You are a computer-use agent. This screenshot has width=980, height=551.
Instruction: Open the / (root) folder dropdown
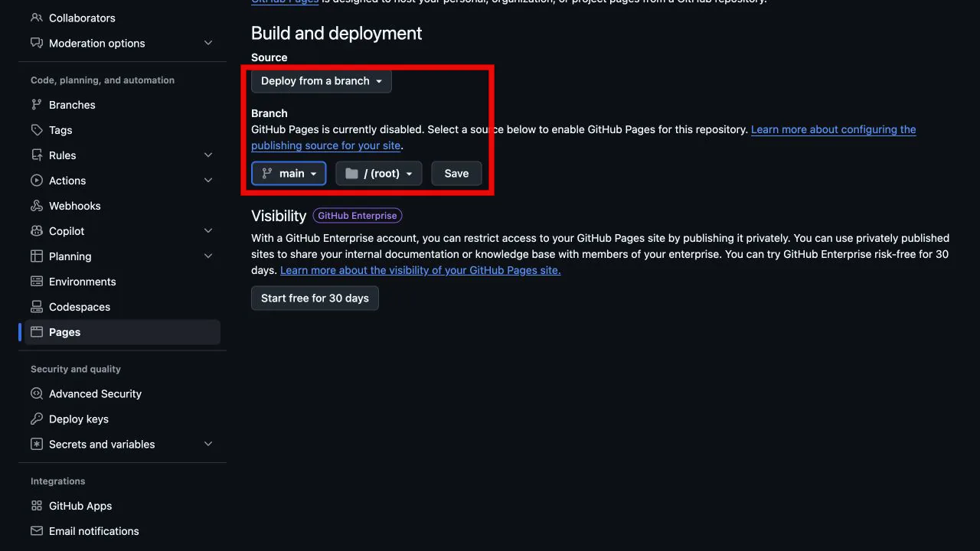click(x=379, y=174)
